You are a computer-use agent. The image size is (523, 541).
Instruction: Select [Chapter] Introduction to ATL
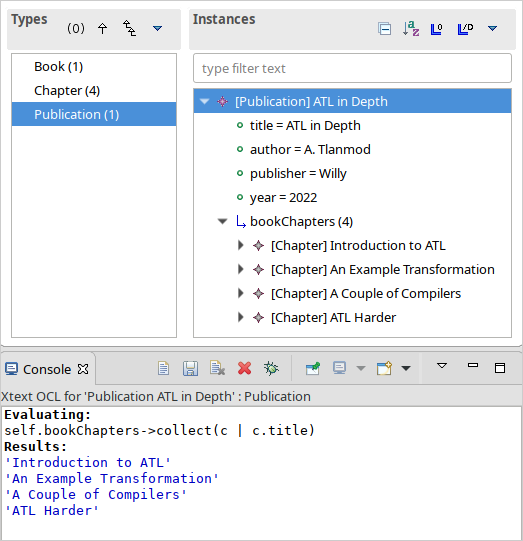coord(358,246)
